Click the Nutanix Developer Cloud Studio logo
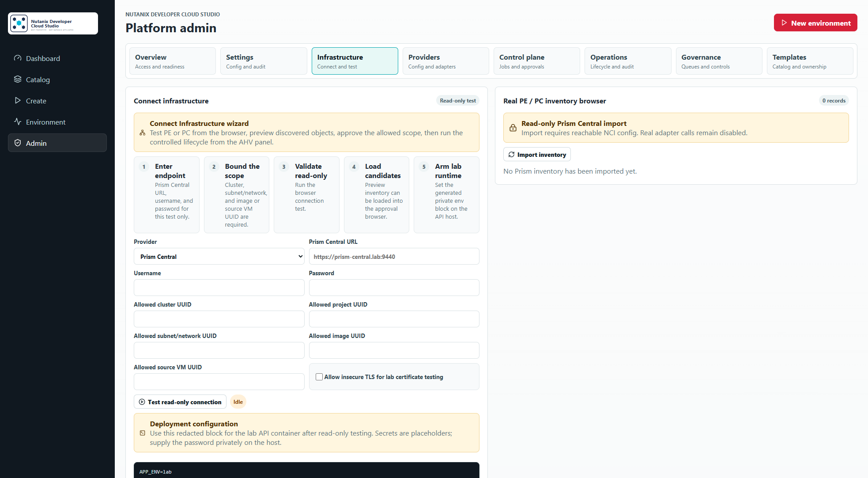868x478 pixels. [53, 23]
